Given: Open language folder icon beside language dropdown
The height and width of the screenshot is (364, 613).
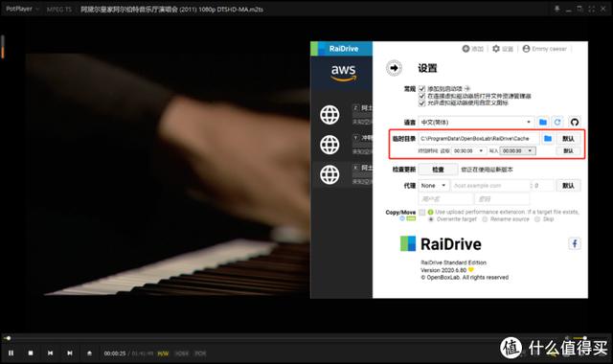Looking at the screenshot, I should click(x=543, y=122).
